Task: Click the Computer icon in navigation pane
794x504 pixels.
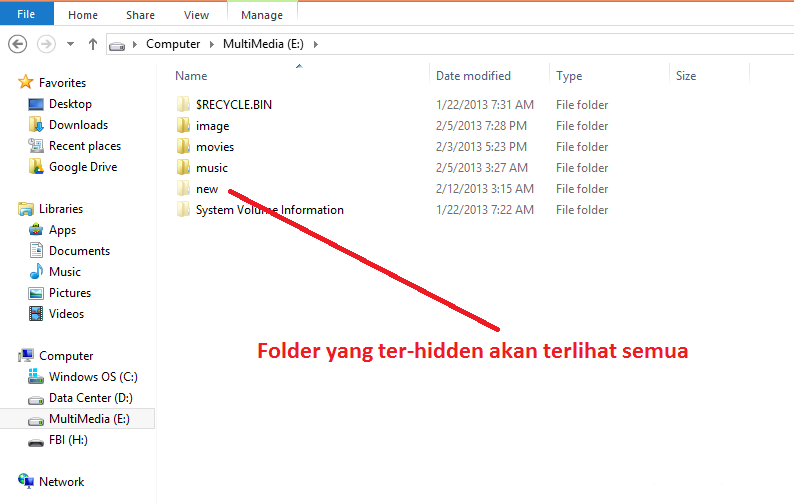Action: [x=26, y=356]
